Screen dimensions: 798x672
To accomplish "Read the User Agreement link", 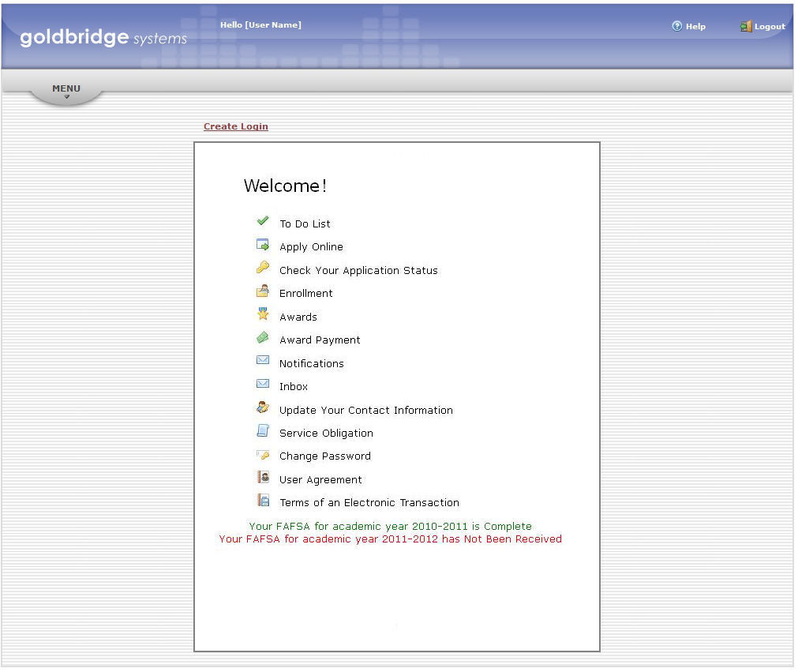I will (320, 479).
